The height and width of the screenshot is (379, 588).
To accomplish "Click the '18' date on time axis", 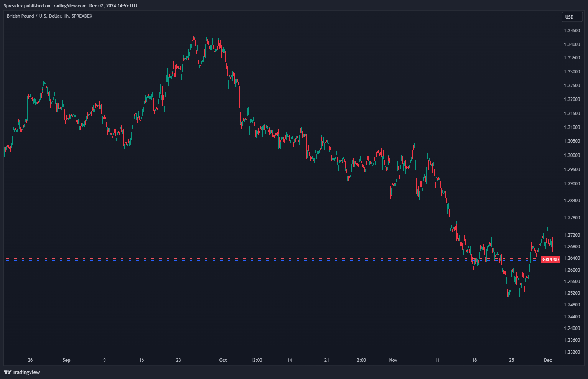I will coord(474,360).
